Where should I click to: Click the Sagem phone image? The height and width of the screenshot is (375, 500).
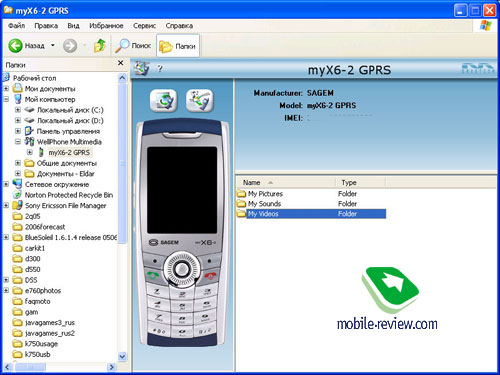tap(182, 233)
